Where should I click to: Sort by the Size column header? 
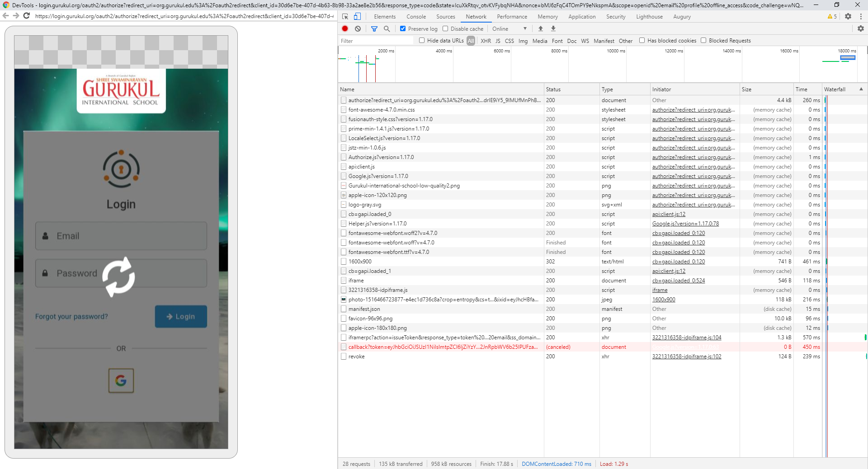click(x=767, y=89)
